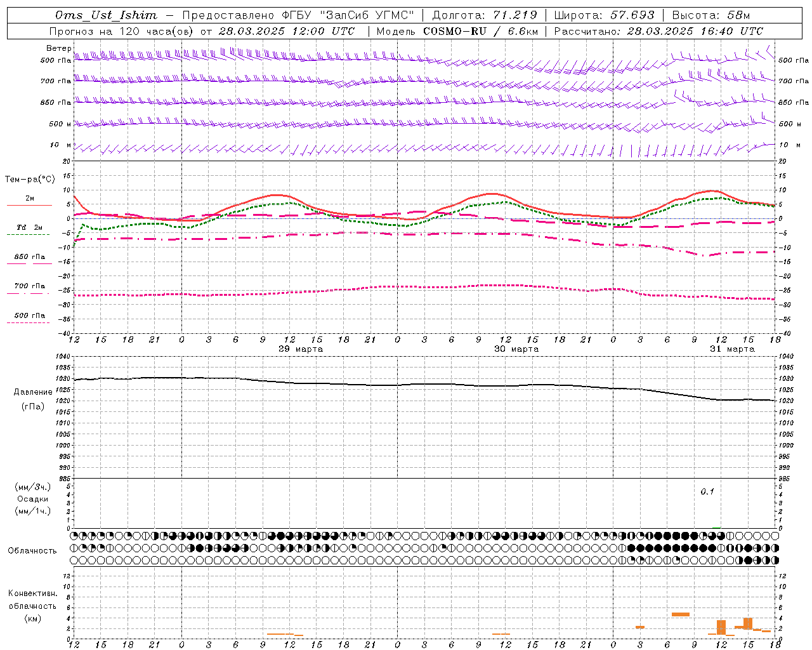Click the 29 марта date label
812x650 pixels.
point(301,349)
